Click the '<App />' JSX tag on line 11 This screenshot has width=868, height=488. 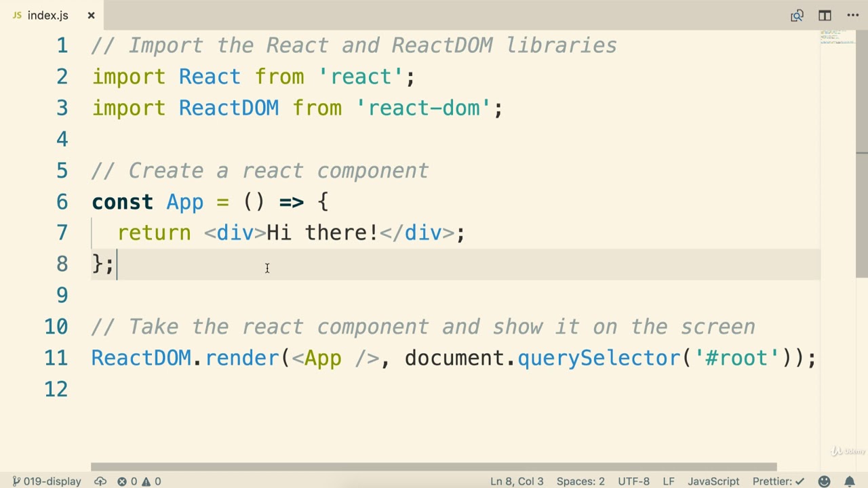coord(336,358)
